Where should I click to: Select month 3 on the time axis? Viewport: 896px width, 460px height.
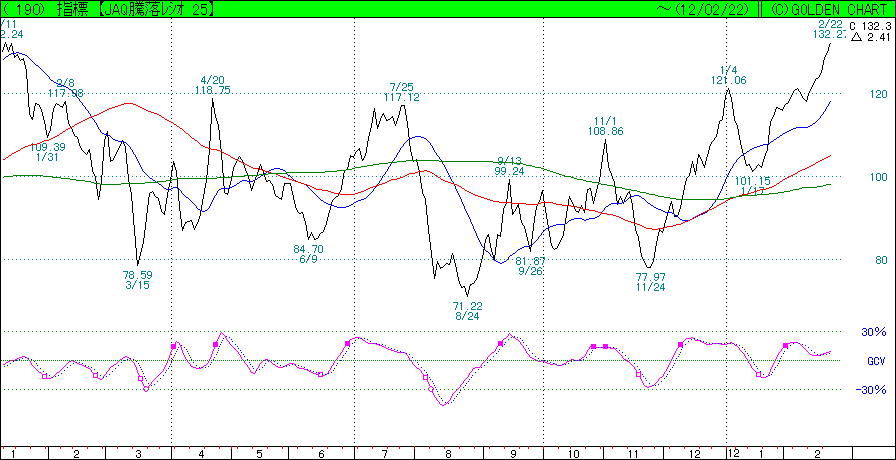(x=139, y=453)
